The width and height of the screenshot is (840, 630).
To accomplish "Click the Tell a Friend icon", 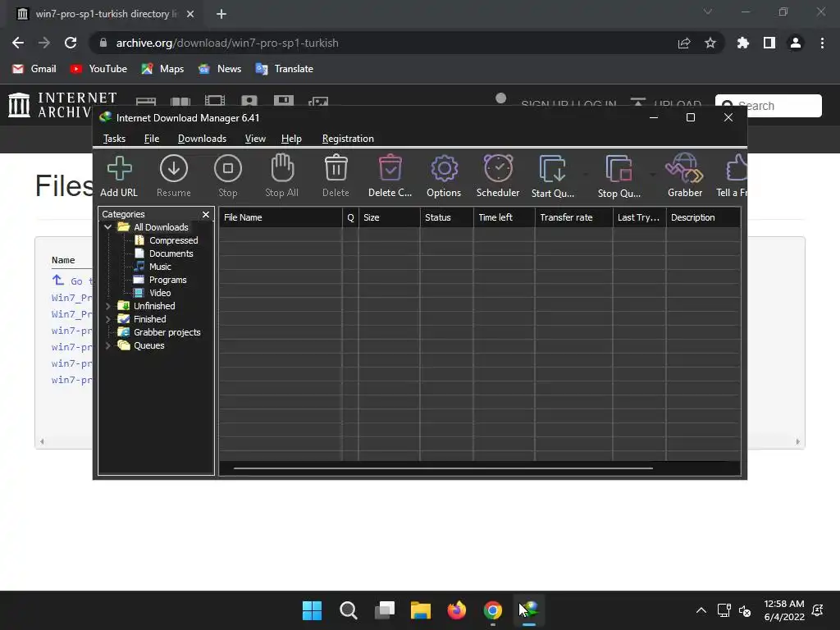I will pos(732,176).
